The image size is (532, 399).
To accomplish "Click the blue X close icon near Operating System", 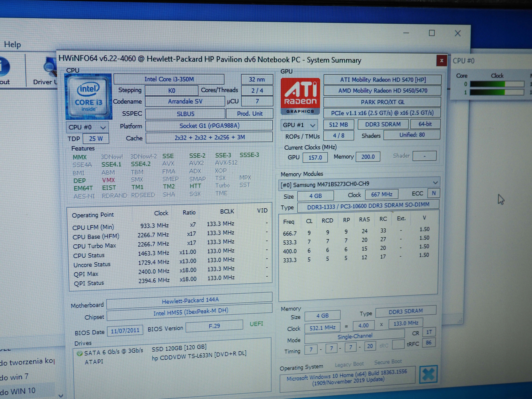I will (x=428, y=374).
